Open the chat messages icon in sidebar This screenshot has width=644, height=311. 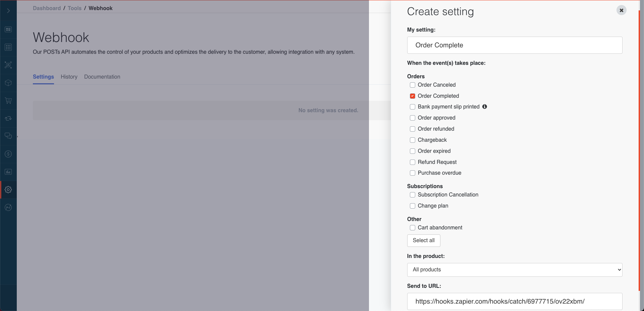[x=8, y=136]
